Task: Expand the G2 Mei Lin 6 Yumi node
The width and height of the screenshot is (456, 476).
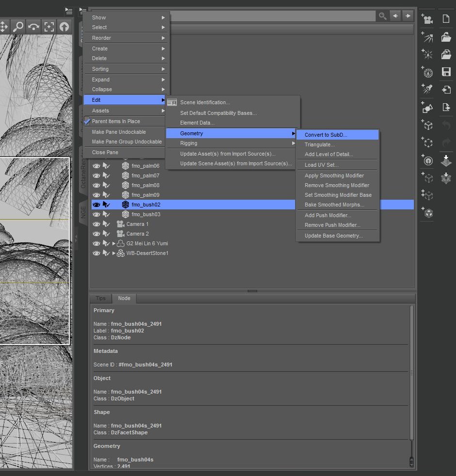Action: pos(114,243)
